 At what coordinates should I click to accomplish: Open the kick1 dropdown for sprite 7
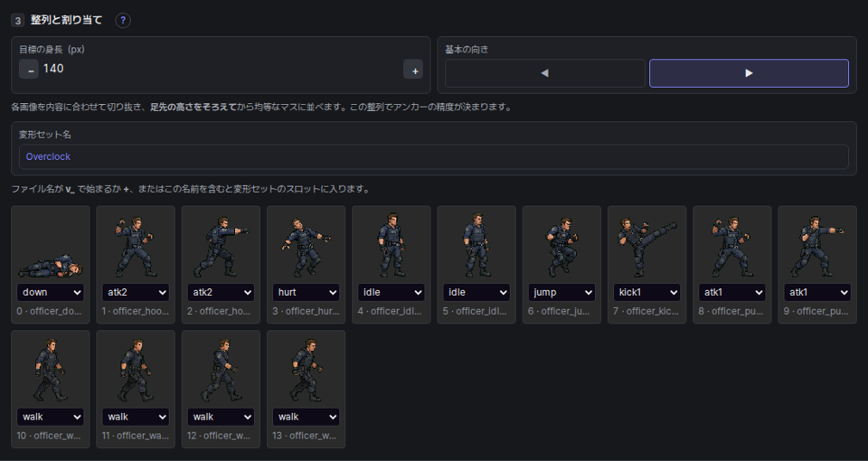pos(647,292)
